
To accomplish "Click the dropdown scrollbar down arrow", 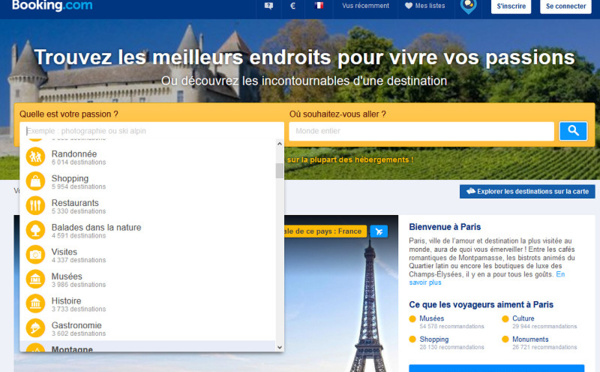I will 279,348.
